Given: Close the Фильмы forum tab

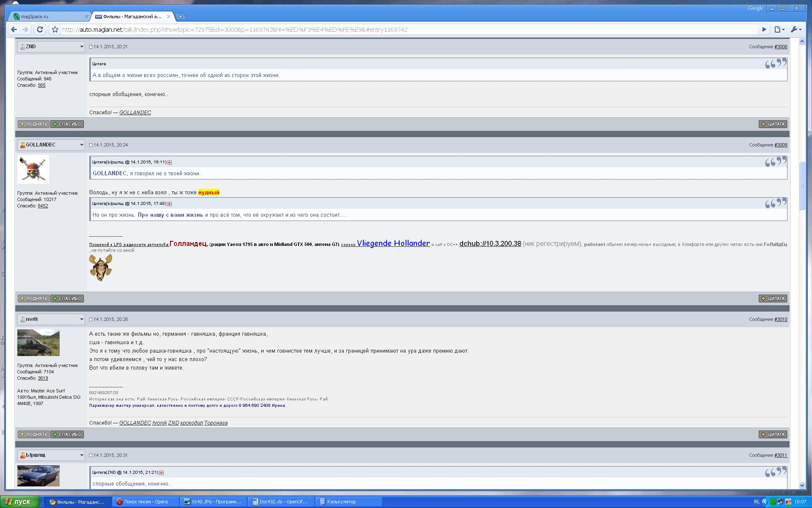Looking at the screenshot, I should point(169,17).
